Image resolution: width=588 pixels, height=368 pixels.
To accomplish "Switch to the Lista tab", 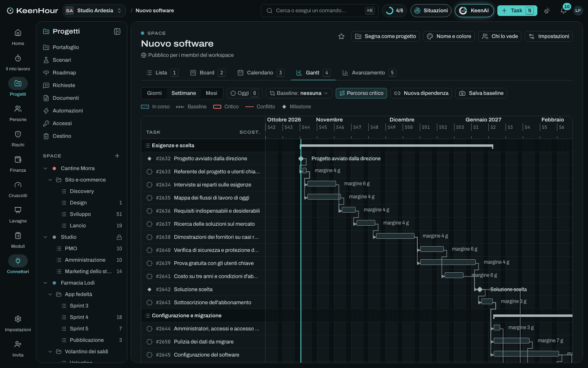I will point(162,73).
